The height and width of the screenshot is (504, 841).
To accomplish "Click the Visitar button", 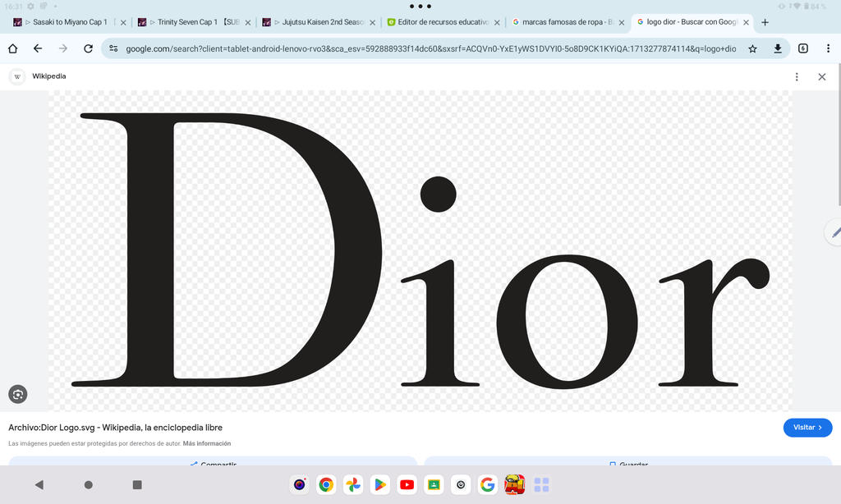I will click(x=808, y=428).
